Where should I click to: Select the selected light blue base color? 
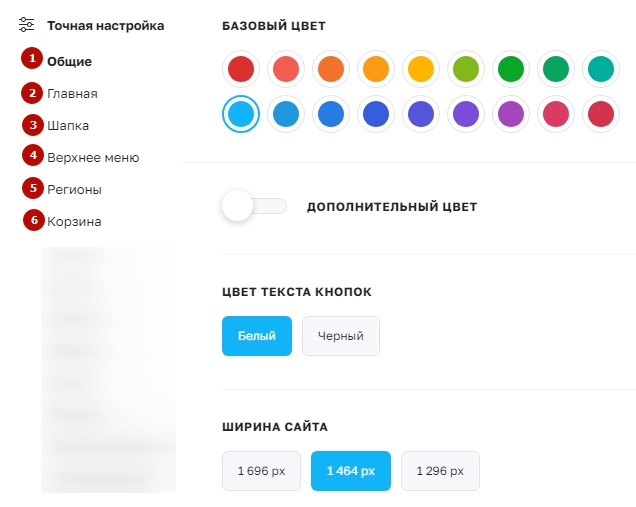pos(241,114)
